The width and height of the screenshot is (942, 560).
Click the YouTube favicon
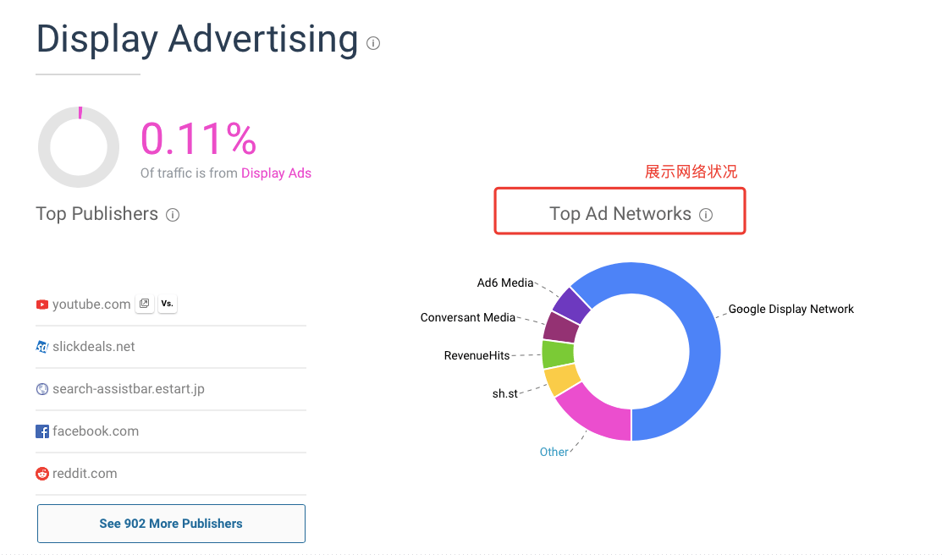(42, 305)
